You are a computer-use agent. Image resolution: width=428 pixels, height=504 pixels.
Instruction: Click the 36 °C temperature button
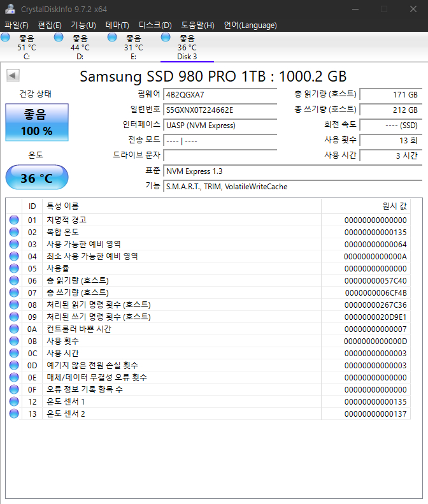(x=37, y=177)
